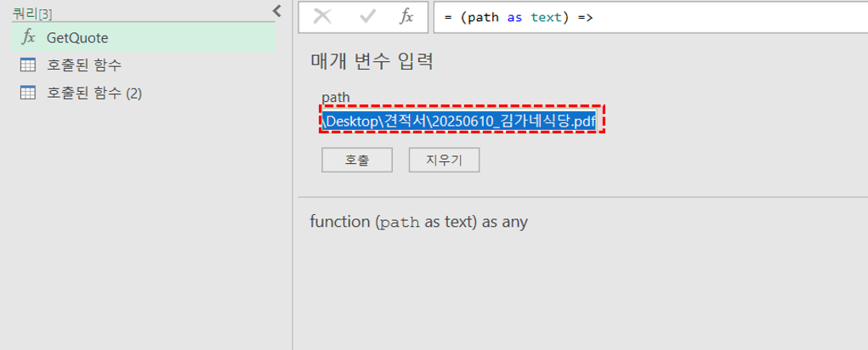Cancel formula edit with X icon
868x350 pixels.
(x=322, y=17)
